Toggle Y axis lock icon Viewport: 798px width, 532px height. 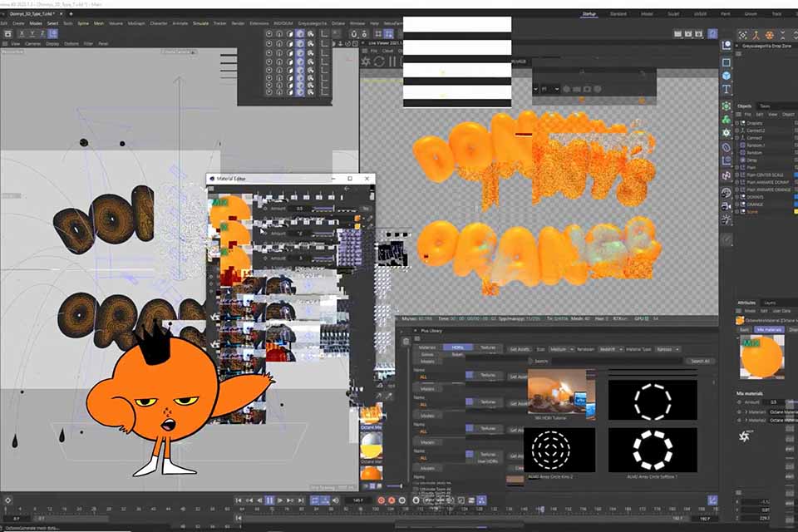32,34
